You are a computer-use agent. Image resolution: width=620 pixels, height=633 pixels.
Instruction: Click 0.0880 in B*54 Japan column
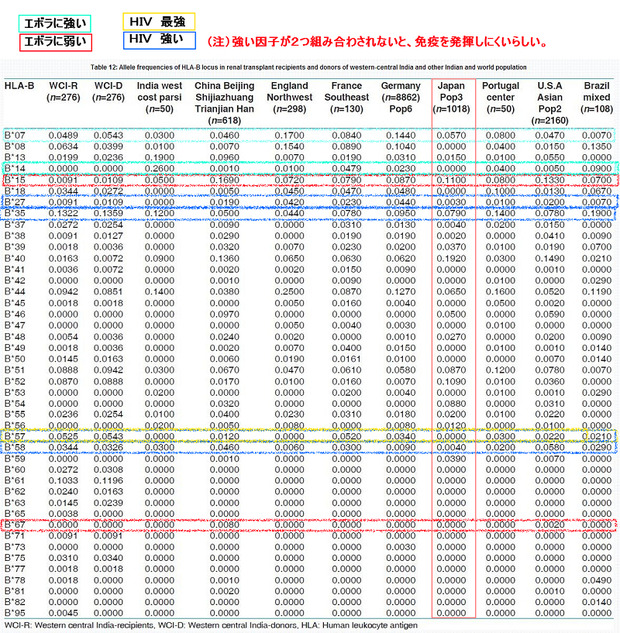pos(451,404)
